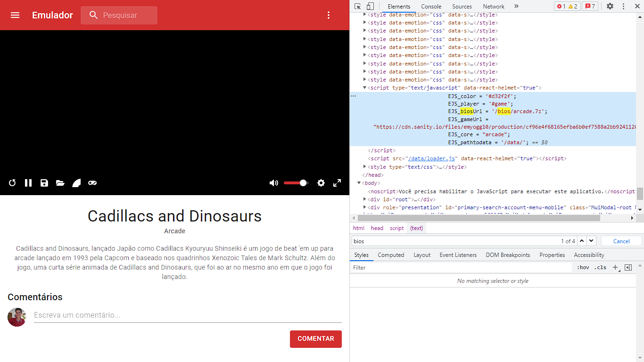Screen dimensions: 644x362
Task: Open the DevTools settings gear
Action: point(610,6)
